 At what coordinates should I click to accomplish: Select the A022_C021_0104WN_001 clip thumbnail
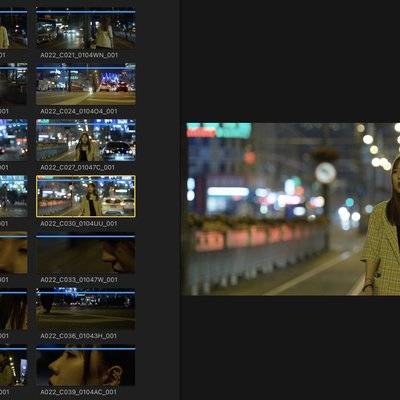(86, 29)
